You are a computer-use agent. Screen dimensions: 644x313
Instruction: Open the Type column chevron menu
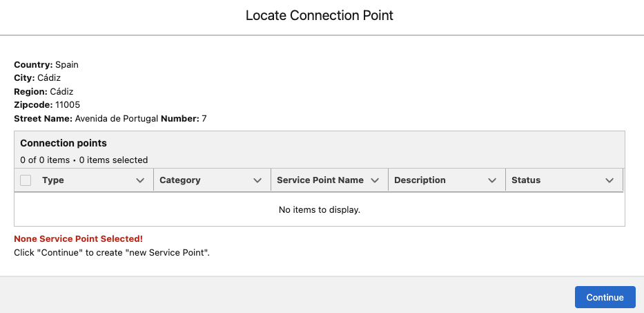pyautogui.click(x=140, y=180)
